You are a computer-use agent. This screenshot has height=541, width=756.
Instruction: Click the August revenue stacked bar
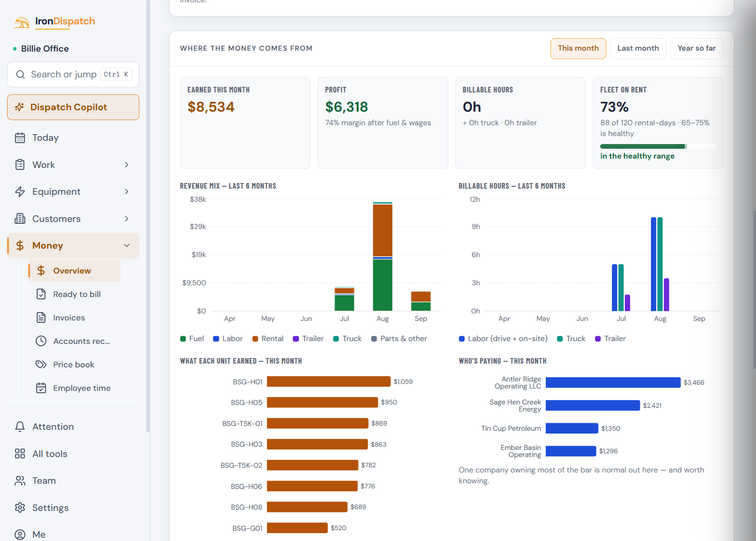tap(383, 257)
